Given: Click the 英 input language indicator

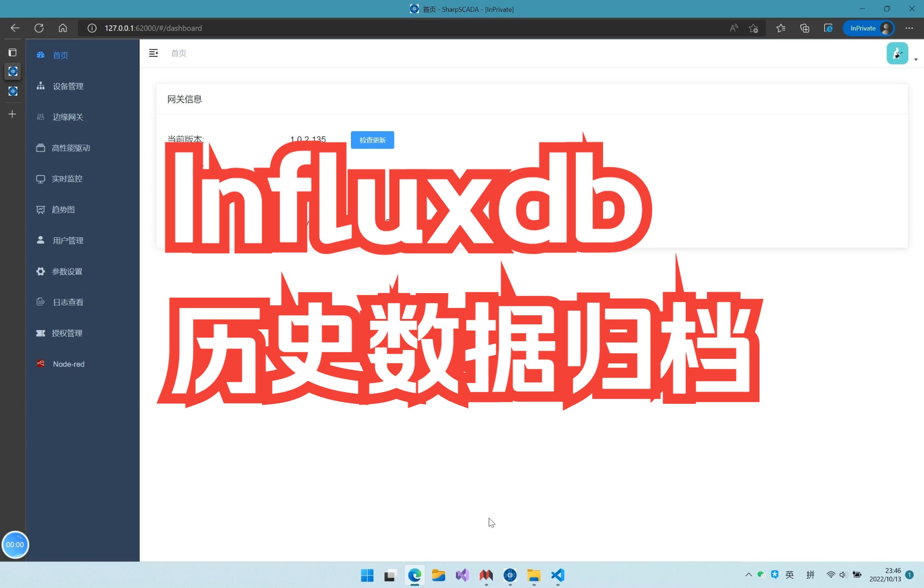Looking at the screenshot, I should (x=789, y=575).
